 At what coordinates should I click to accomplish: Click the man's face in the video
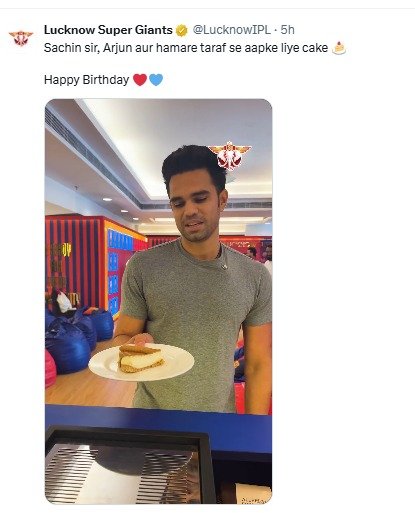(x=197, y=207)
